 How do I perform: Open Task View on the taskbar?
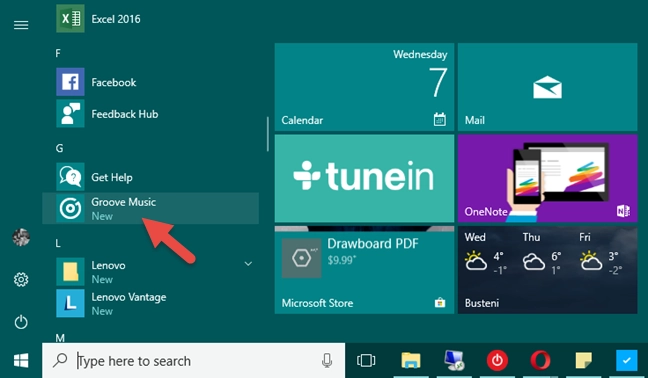pos(366,361)
